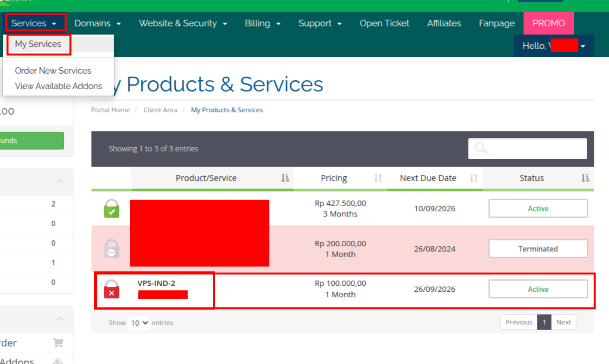Open the Support dropdown
Viewport: 609px width, 364px height.
tap(320, 23)
